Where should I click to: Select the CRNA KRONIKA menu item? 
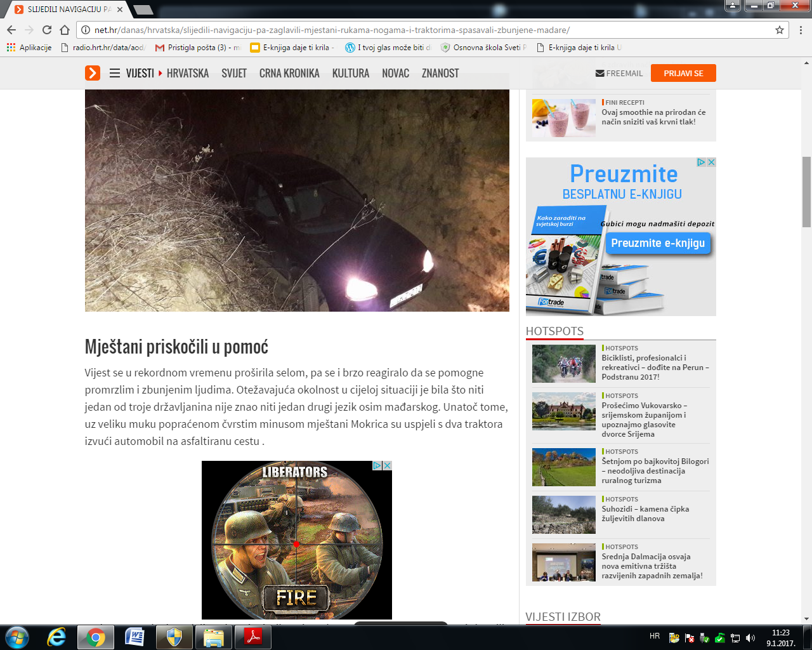(289, 73)
